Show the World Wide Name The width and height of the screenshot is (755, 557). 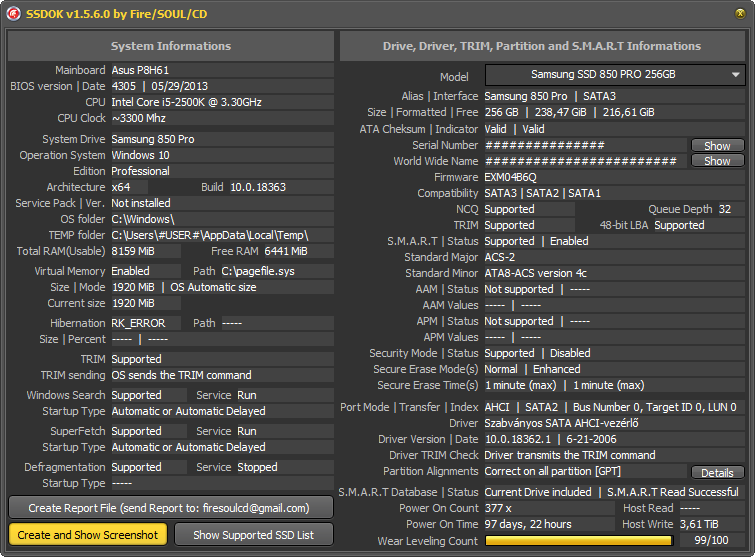point(717,161)
